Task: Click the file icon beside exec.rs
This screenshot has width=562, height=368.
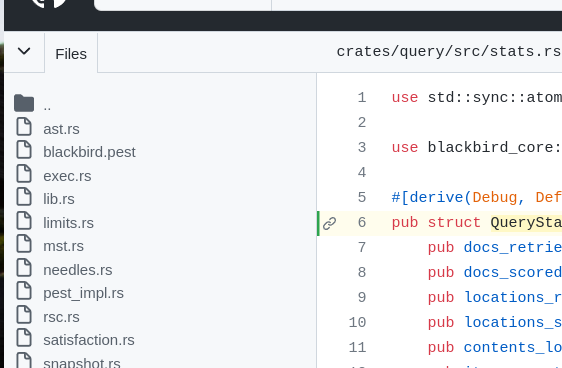Action: [x=24, y=173]
